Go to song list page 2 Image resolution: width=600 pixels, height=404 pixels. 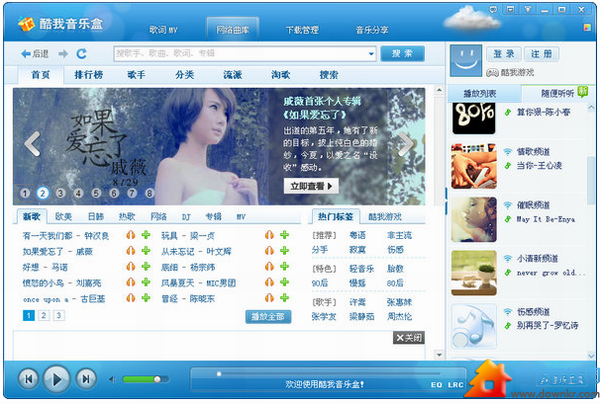pos(44,316)
